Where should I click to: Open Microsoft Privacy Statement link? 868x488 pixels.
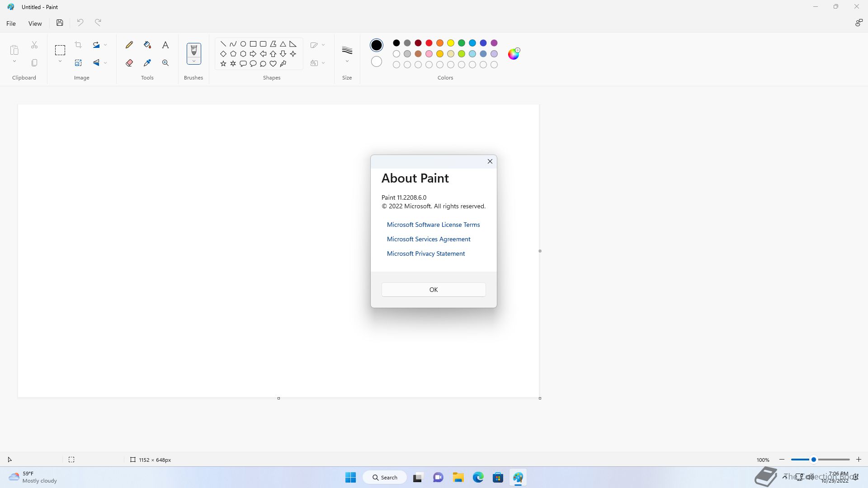pos(426,253)
